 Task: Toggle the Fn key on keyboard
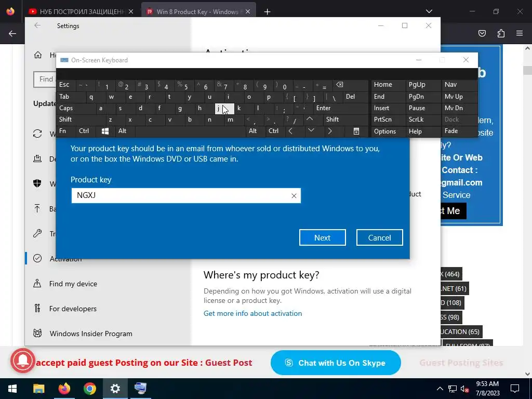pos(66,131)
